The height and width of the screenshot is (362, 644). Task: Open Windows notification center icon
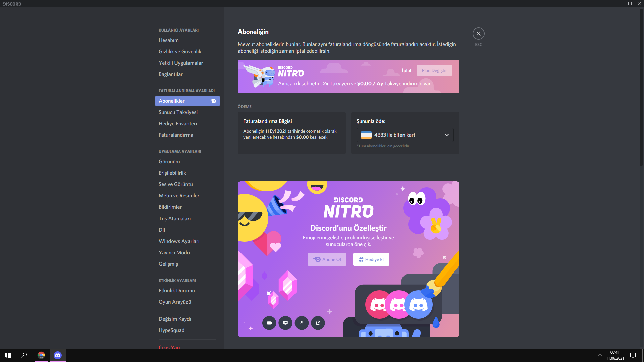(x=633, y=355)
